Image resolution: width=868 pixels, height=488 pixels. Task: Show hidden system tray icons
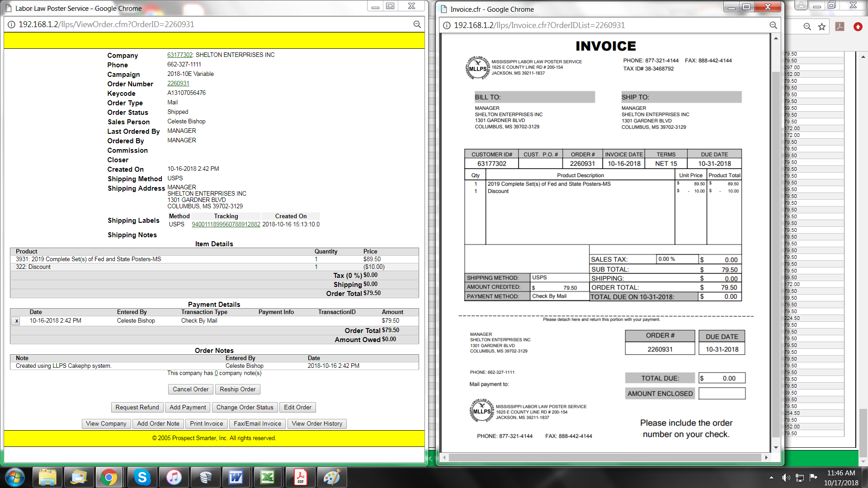[x=771, y=477]
